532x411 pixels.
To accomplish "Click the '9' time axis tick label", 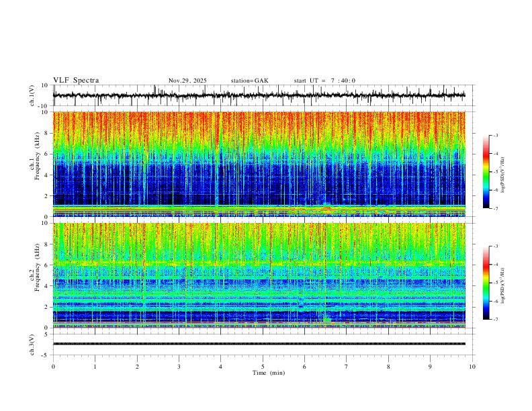I will 430,367.
